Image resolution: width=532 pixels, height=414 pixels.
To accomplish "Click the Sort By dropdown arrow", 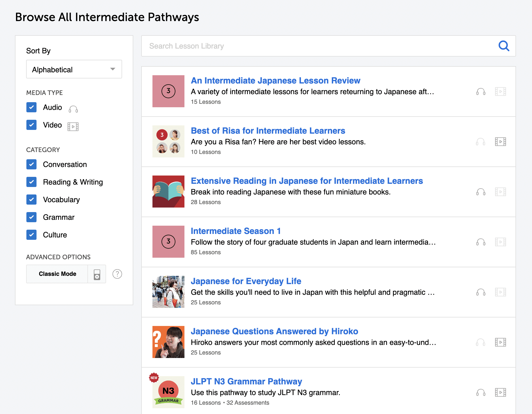I will 113,69.
